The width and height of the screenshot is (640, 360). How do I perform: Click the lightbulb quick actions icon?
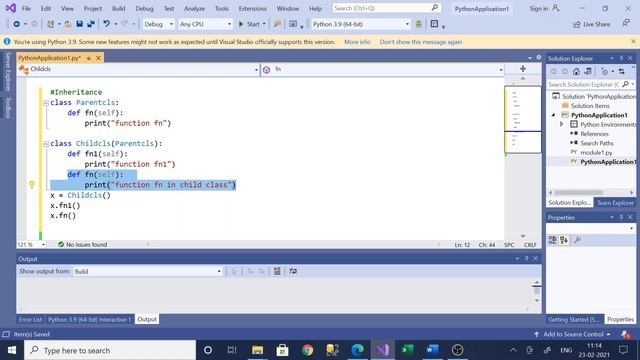pos(32,185)
